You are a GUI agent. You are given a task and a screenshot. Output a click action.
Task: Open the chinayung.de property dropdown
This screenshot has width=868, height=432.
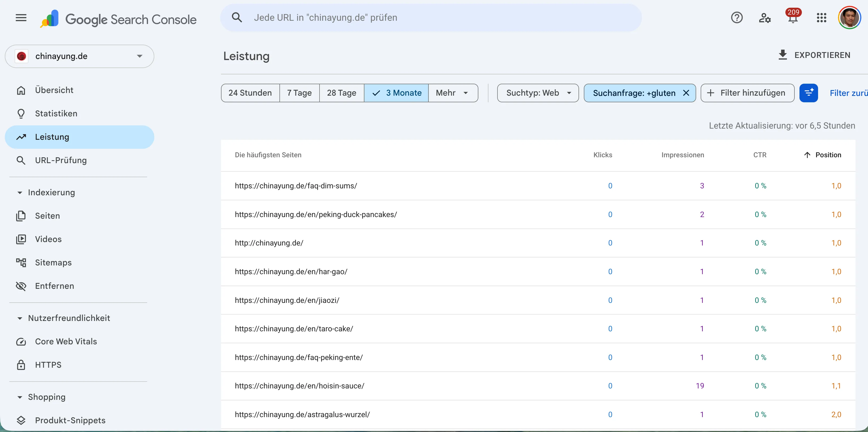coord(79,56)
